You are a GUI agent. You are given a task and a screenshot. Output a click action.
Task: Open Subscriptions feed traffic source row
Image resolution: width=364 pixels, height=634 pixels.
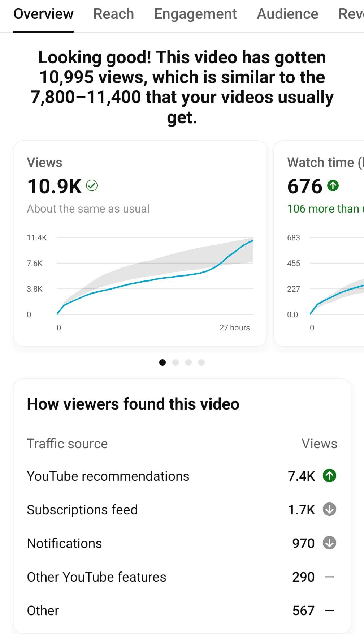tap(82, 510)
